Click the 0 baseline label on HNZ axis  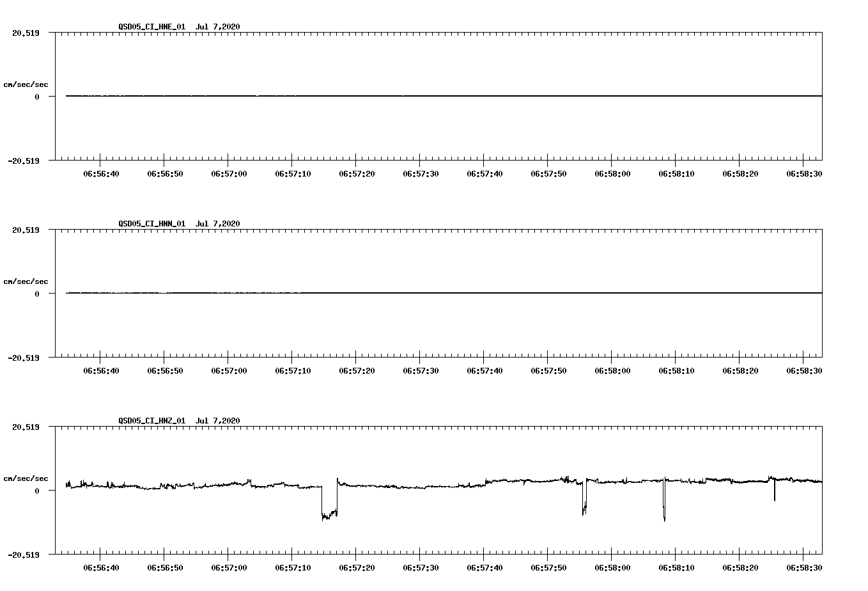click(37, 491)
